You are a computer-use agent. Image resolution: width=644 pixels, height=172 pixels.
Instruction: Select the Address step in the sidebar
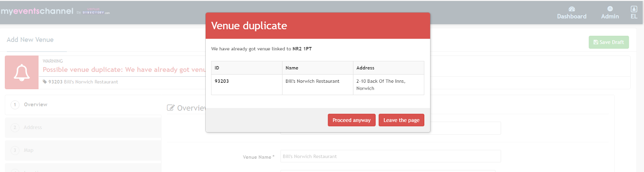click(83, 127)
